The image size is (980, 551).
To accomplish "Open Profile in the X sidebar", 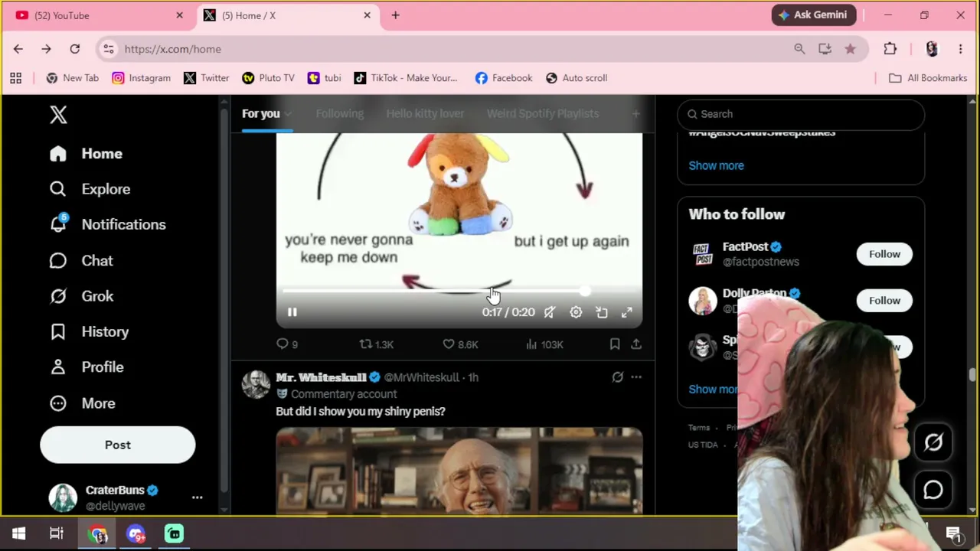I will tap(87, 367).
